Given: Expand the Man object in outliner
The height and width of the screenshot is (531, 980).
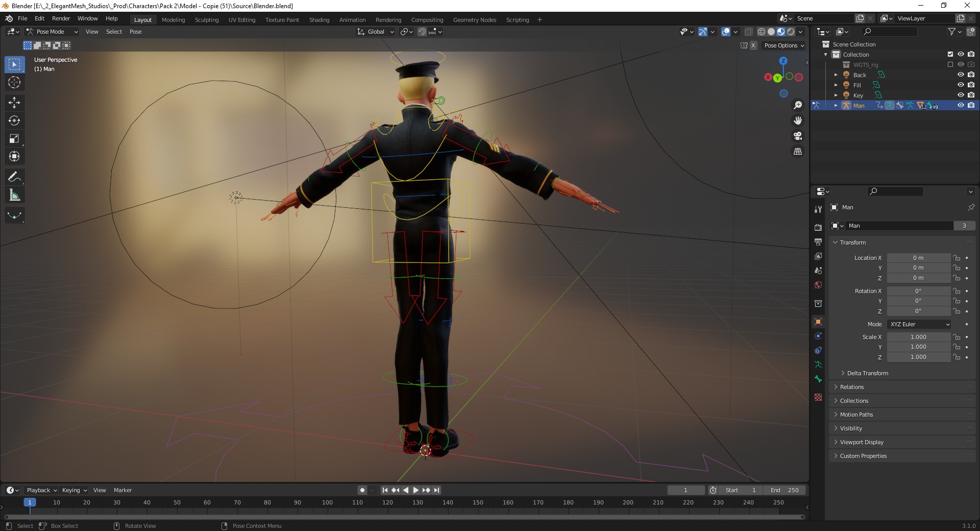Looking at the screenshot, I should tap(836, 105).
